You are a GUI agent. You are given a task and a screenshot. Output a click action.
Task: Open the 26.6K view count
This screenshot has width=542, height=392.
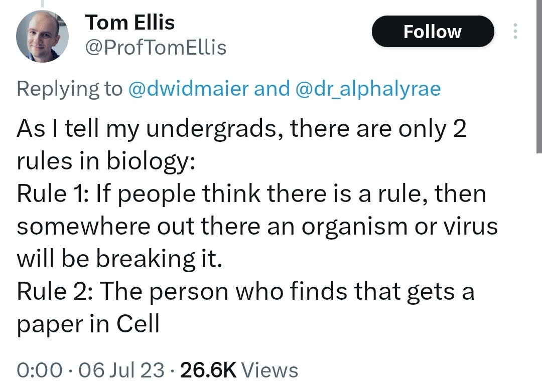click(x=208, y=370)
